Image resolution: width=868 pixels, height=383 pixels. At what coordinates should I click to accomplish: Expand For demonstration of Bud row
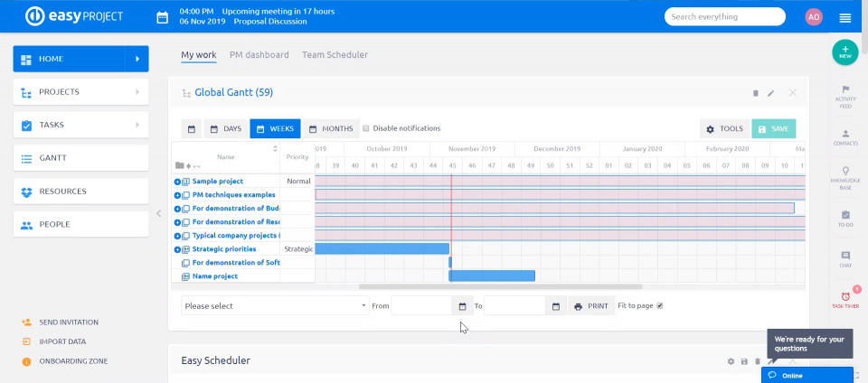178,209
